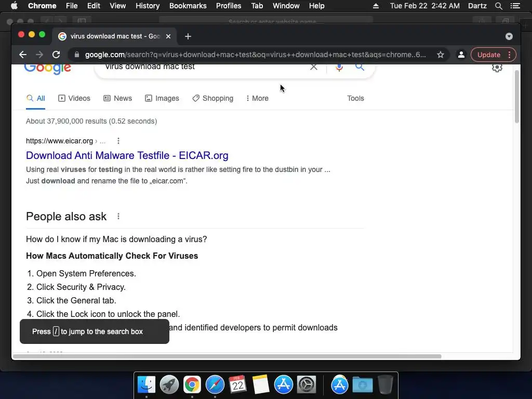The height and width of the screenshot is (399, 532).
Task: Open the Profiles menu
Action: [x=229, y=6]
